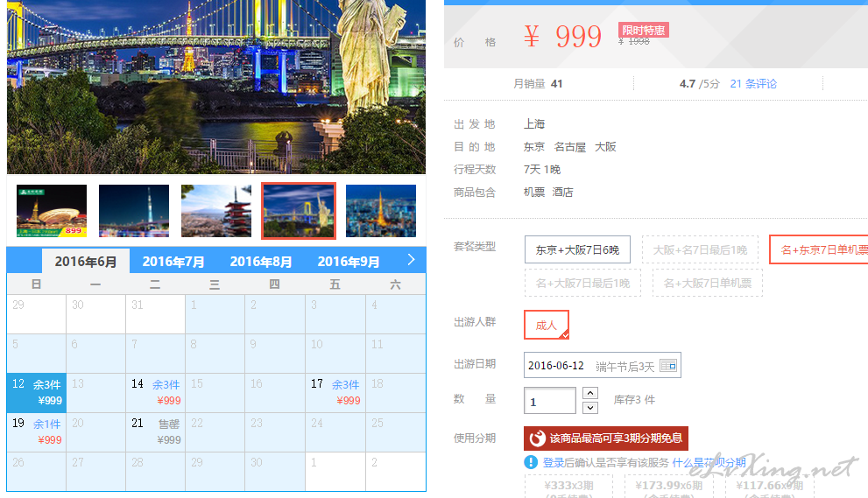The width and height of the screenshot is (868, 498).
Task: Select the 名+东京7日单机票 package option
Action: point(819,249)
